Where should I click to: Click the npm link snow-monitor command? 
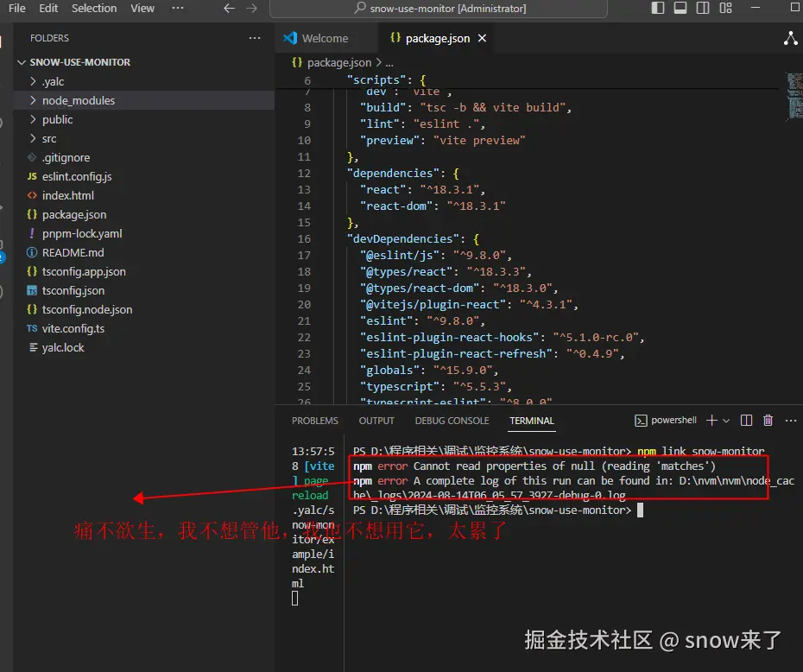coord(700,451)
